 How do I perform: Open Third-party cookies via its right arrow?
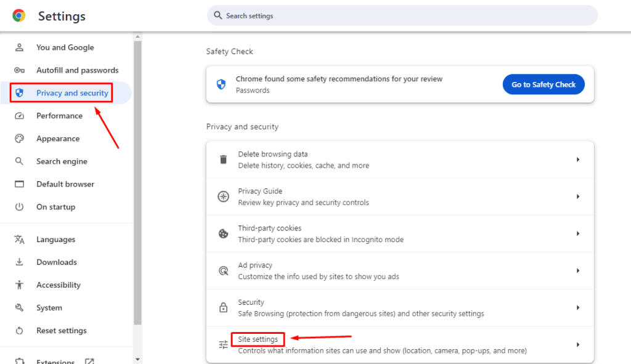point(578,233)
